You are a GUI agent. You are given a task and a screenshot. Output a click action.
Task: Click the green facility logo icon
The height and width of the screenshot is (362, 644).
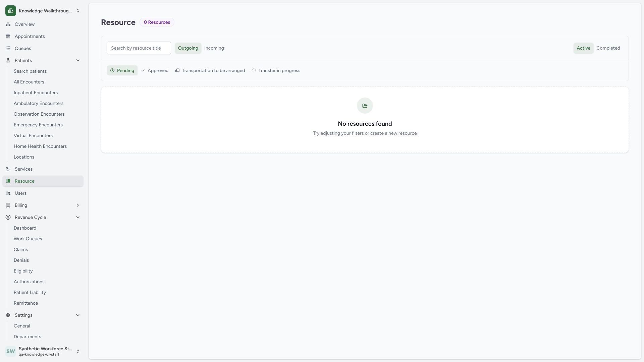(x=11, y=11)
